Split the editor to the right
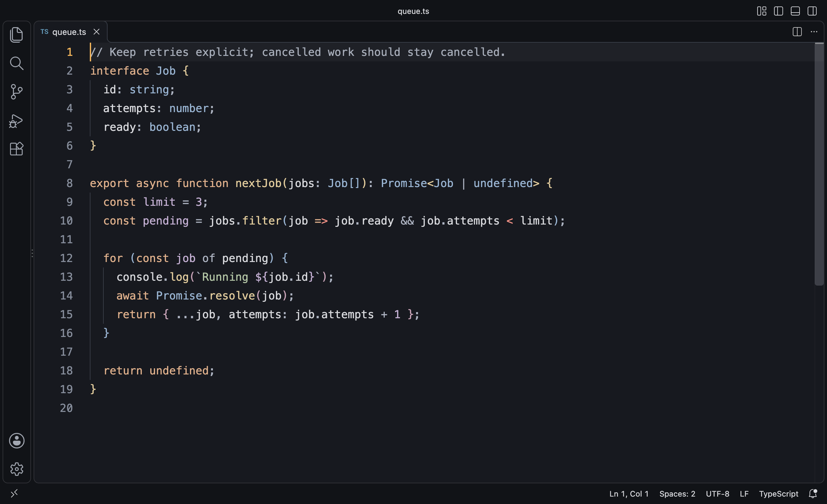 coord(797,32)
